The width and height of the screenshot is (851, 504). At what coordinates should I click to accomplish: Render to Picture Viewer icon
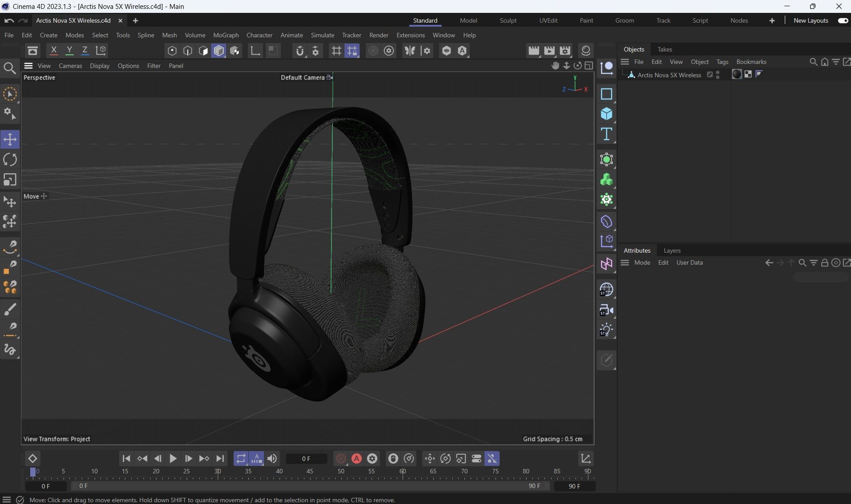(x=549, y=51)
